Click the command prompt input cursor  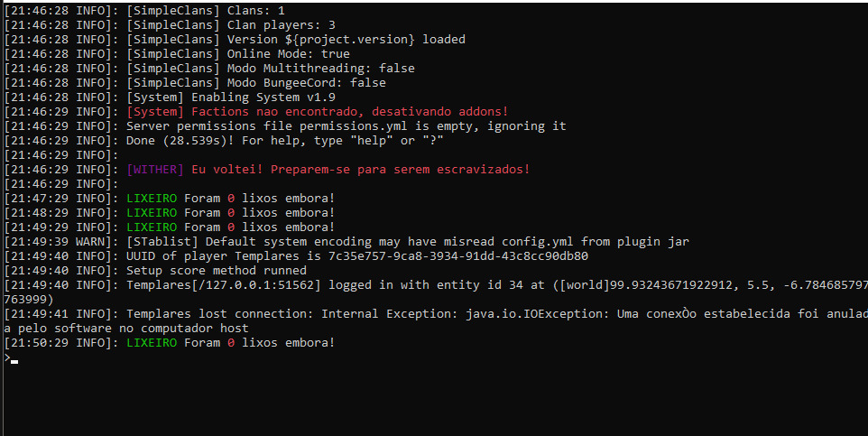click(14, 360)
